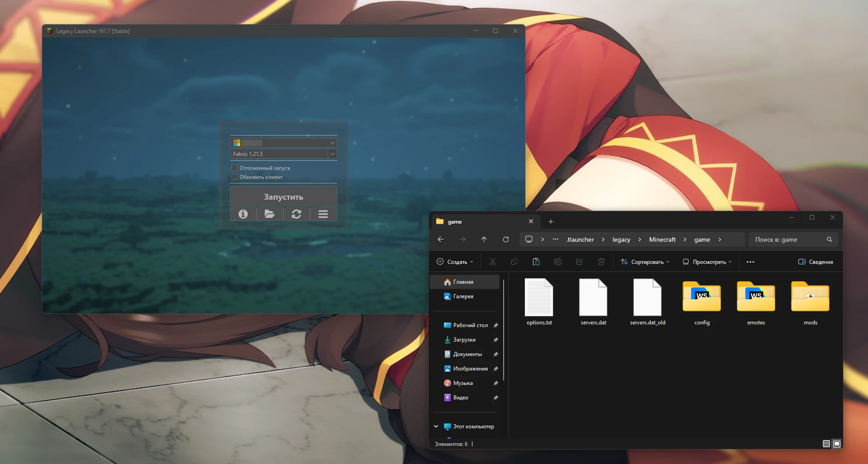Toggle the Сведения details pane
868x464 pixels.
(x=816, y=262)
